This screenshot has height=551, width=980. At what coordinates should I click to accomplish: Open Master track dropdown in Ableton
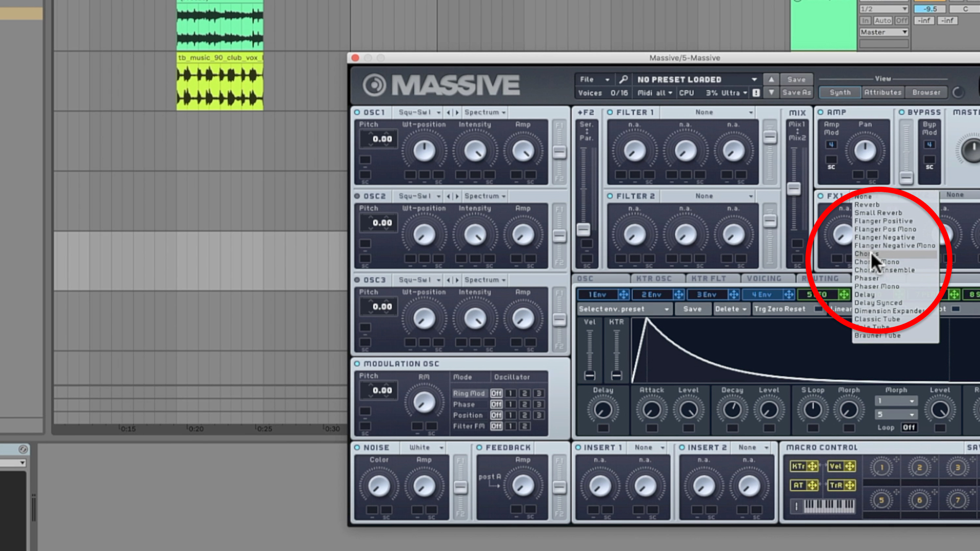click(x=884, y=32)
